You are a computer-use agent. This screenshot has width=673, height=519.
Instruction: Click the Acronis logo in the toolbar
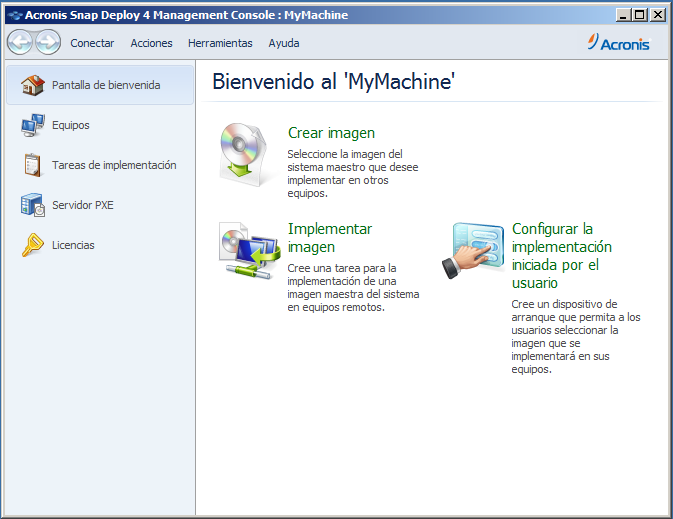[x=619, y=42]
